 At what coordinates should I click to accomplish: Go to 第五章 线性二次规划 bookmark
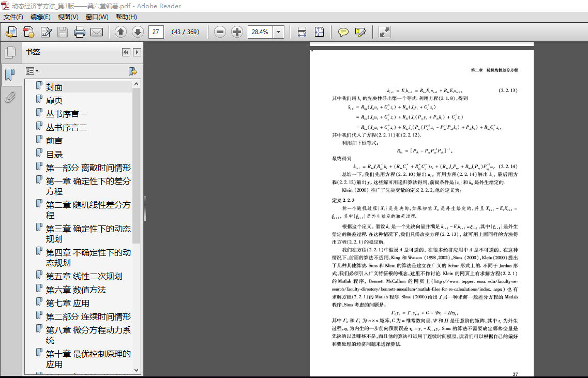click(x=84, y=276)
